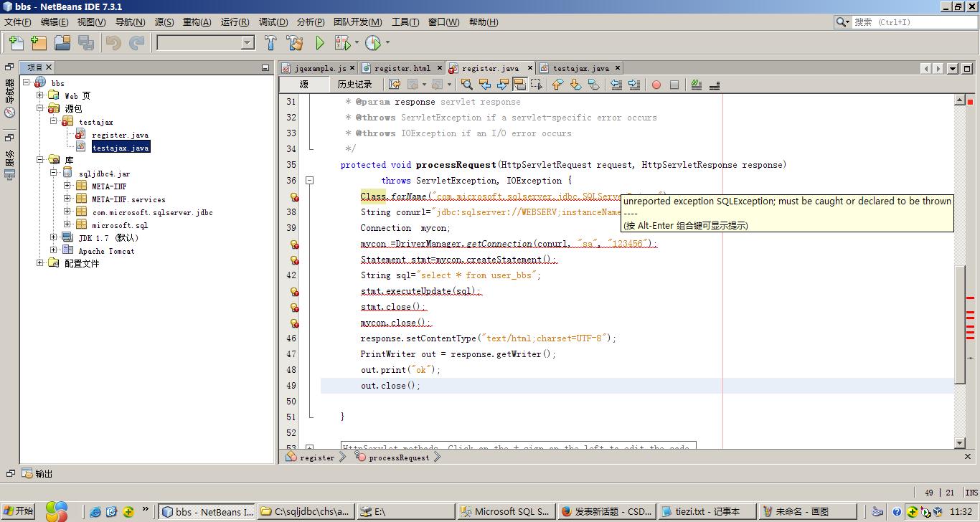980x522 pixels.
Task: Click the error lightbulb hint on line 37
Action: (294, 196)
